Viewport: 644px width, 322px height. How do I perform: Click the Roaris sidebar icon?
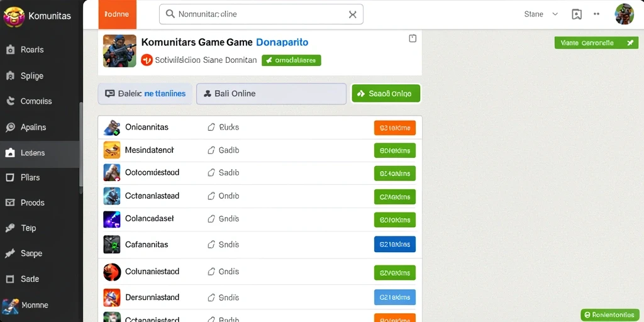coord(11,50)
